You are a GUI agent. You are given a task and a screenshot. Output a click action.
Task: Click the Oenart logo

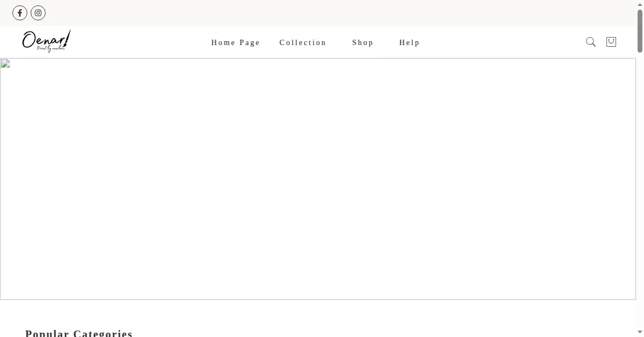(46, 41)
